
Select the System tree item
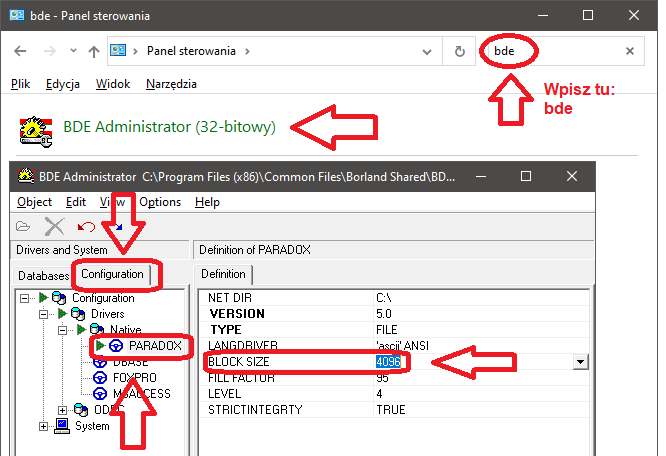92,426
